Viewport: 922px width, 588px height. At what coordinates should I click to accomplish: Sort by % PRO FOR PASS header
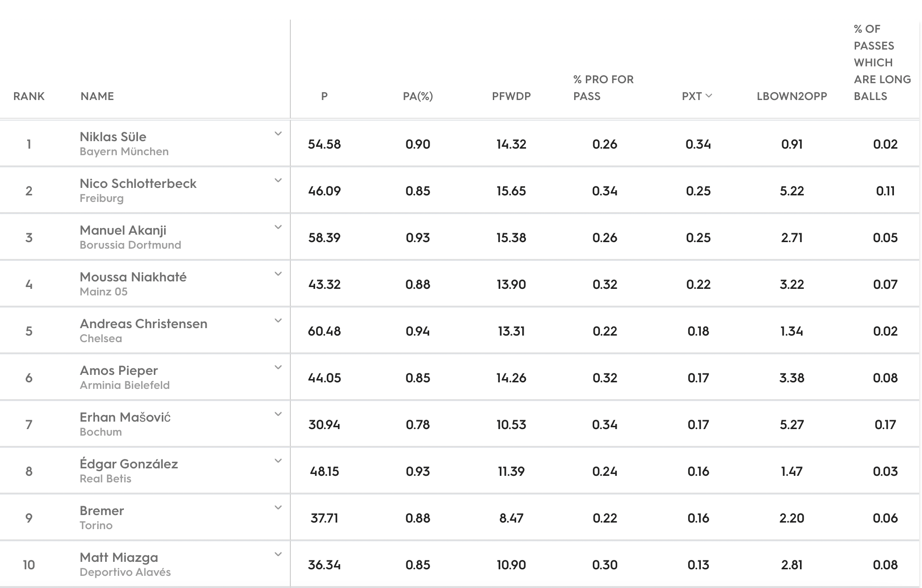pyautogui.click(x=604, y=88)
